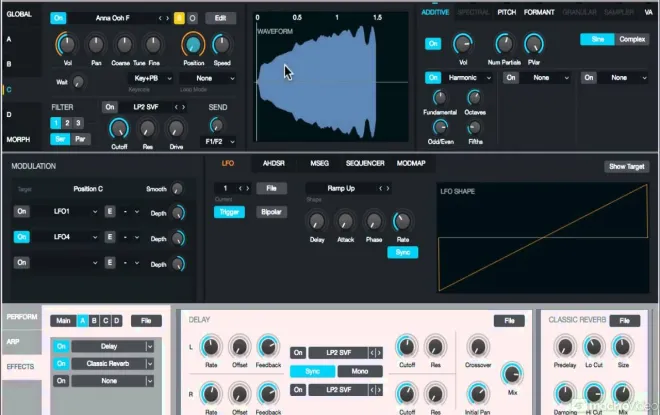The height and width of the screenshot is (415, 660).
Task: Click the LFO Rate knob
Action: tap(402, 221)
